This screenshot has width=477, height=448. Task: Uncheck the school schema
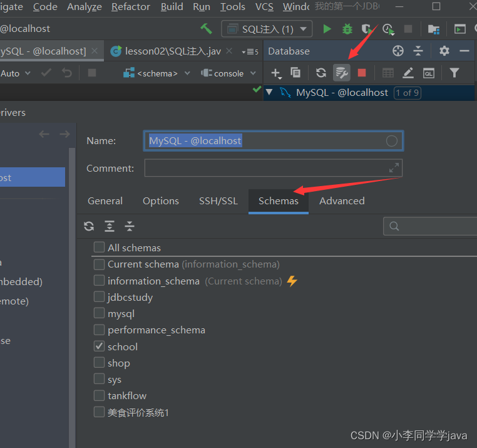pos(99,346)
